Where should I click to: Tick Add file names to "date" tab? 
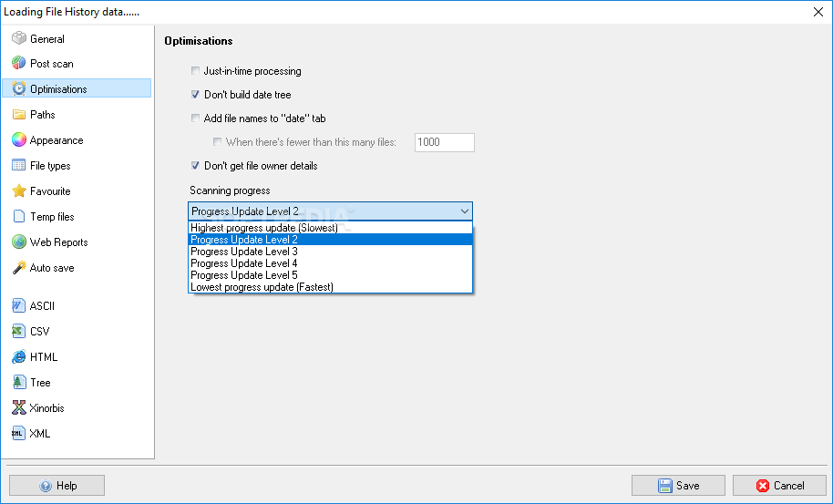click(196, 118)
